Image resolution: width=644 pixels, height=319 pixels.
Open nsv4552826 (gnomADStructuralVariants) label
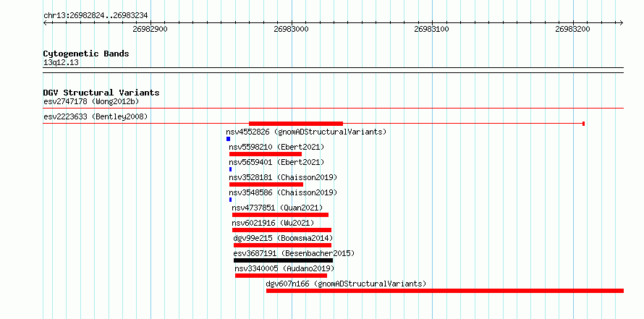pyautogui.click(x=306, y=132)
